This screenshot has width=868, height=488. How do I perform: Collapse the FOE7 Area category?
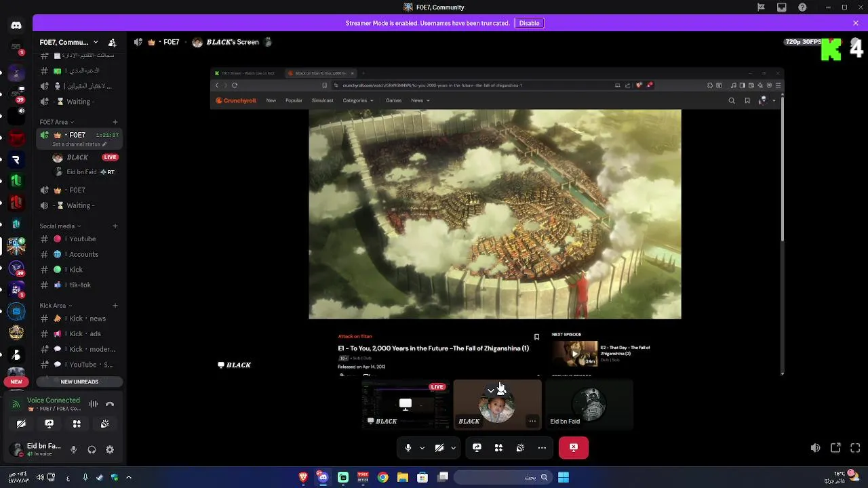pyautogui.click(x=56, y=122)
